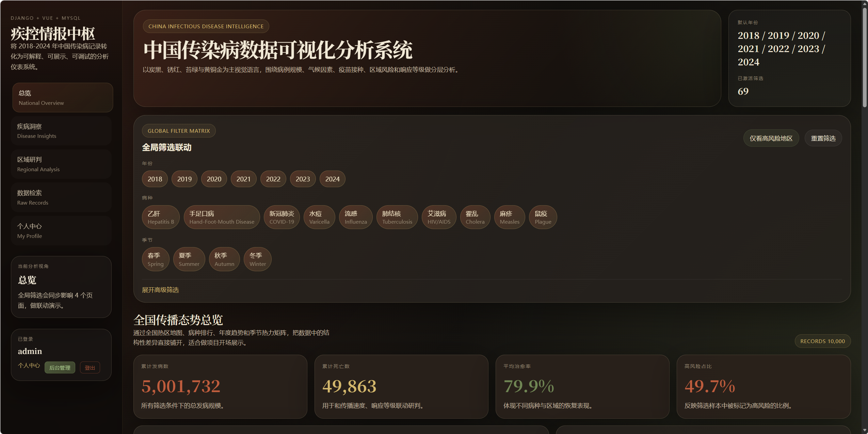Expand the advanced filters section
The height and width of the screenshot is (434, 868).
pyautogui.click(x=160, y=290)
